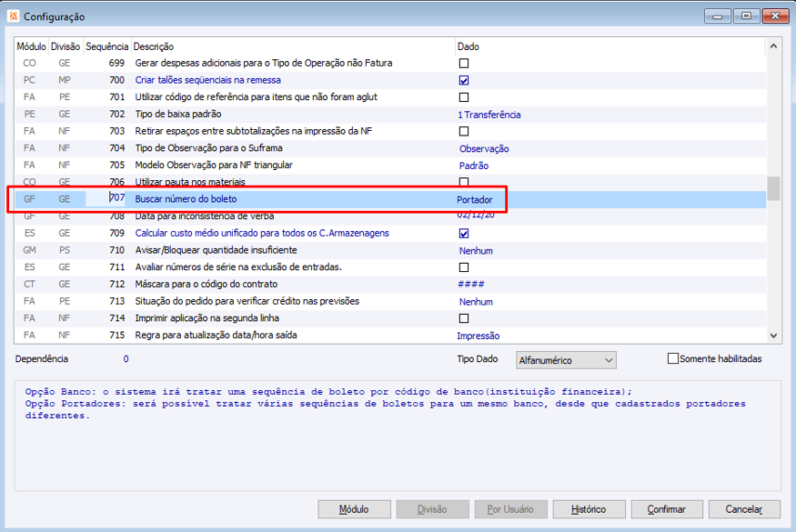
Task: Close the Configuração window
Action: (775, 15)
